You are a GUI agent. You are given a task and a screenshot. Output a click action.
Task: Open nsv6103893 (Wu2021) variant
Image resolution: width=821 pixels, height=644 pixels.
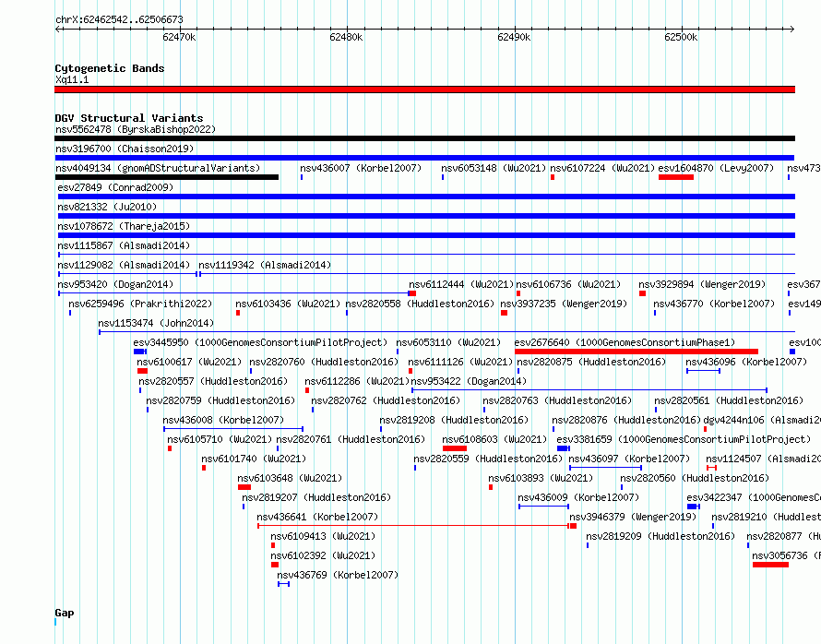coord(541,478)
